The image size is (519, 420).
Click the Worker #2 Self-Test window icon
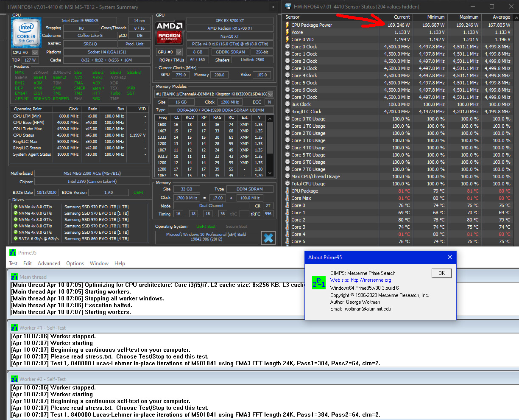click(14, 379)
